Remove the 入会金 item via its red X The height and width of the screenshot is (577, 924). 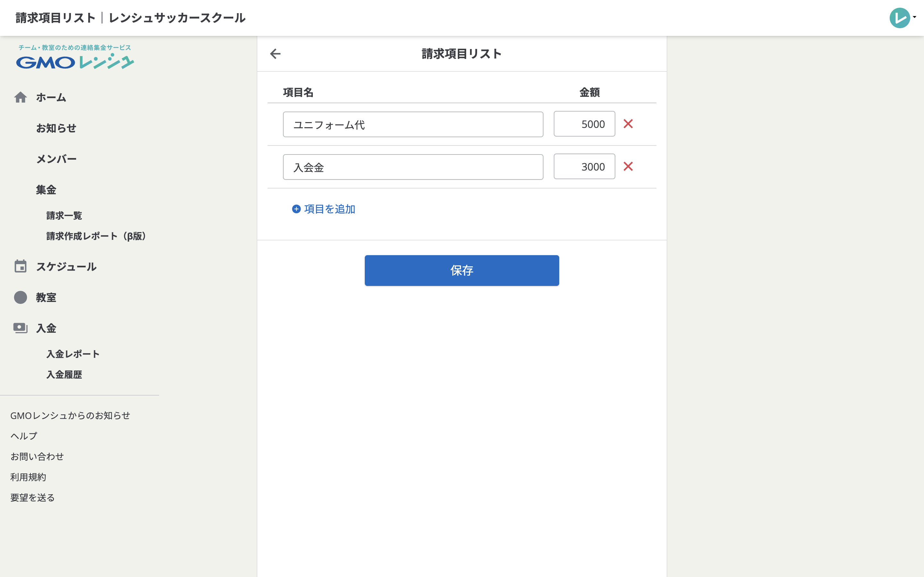[x=629, y=166]
